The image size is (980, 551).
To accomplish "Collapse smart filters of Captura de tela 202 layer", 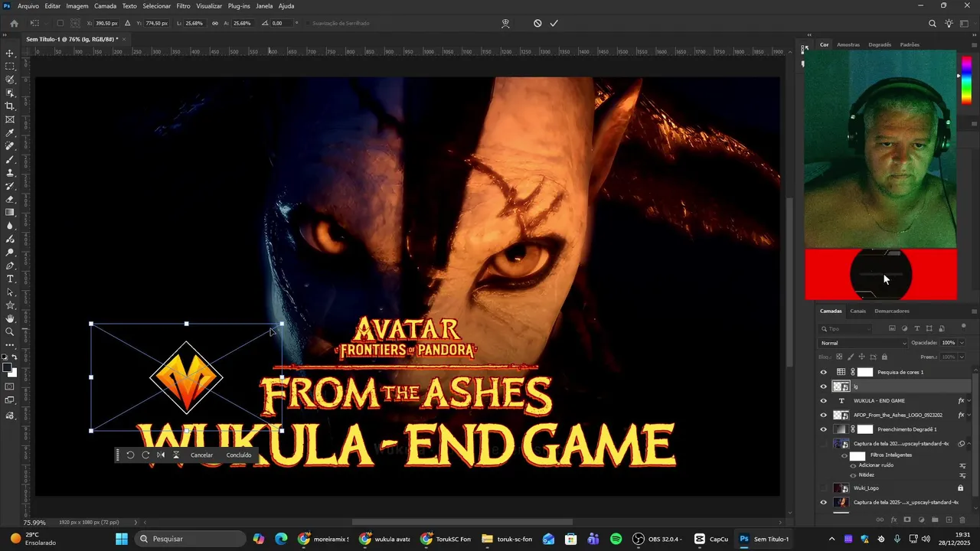I will pyautogui.click(x=969, y=444).
